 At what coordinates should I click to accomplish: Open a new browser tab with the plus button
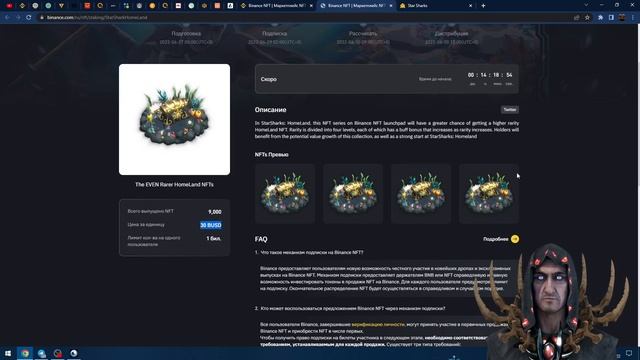(483, 6)
